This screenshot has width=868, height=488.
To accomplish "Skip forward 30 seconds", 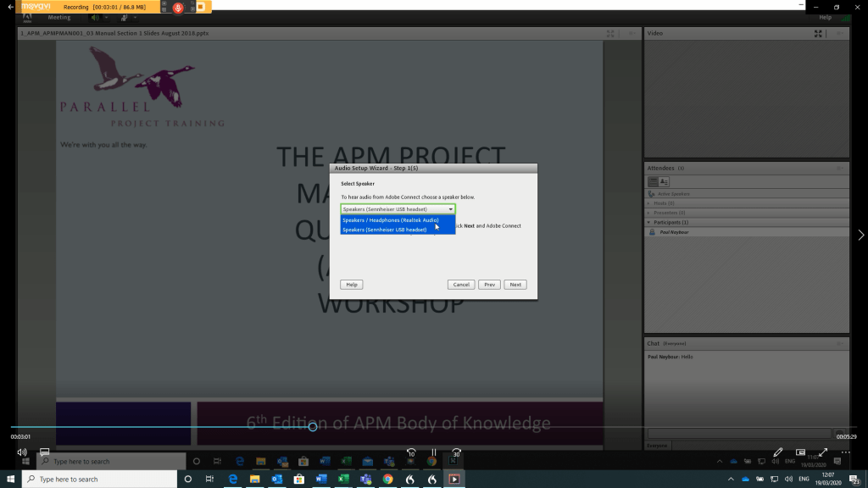I will pyautogui.click(x=457, y=452).
